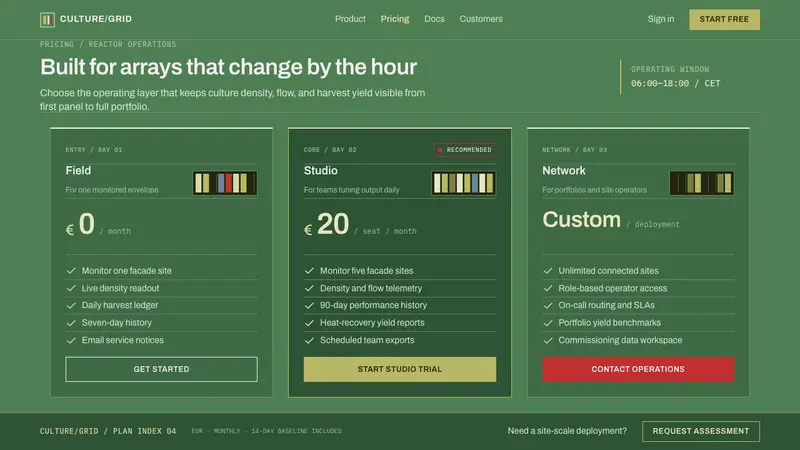Image resolution: width=800 pixels, height=450 pixels.
Task: Click the 'Custom' price text
Action: 582,220
